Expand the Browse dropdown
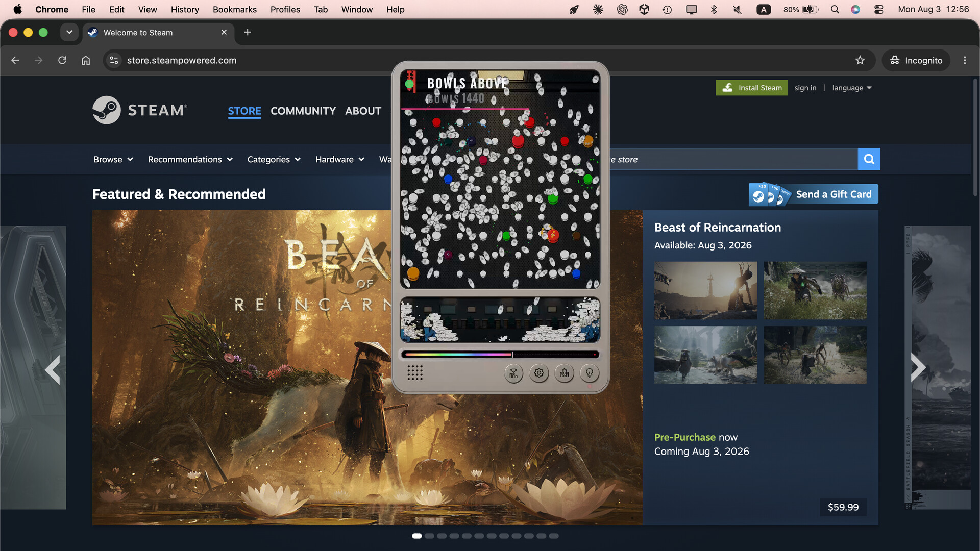The width and height of the screenshot is (980, 551). (x=113, y=159)
